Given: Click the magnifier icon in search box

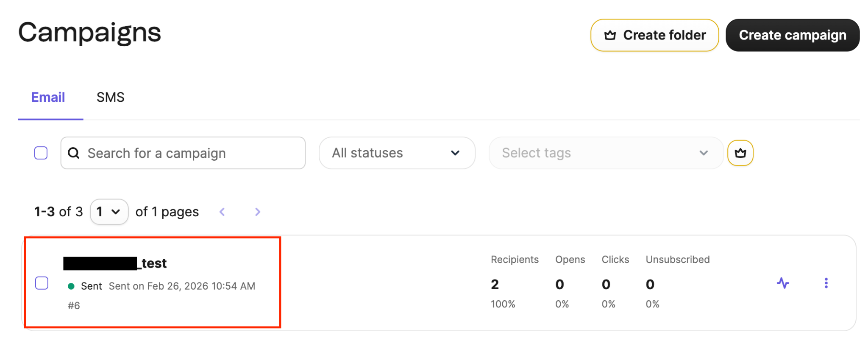Looking at the screenshot, I should (74, 153).
